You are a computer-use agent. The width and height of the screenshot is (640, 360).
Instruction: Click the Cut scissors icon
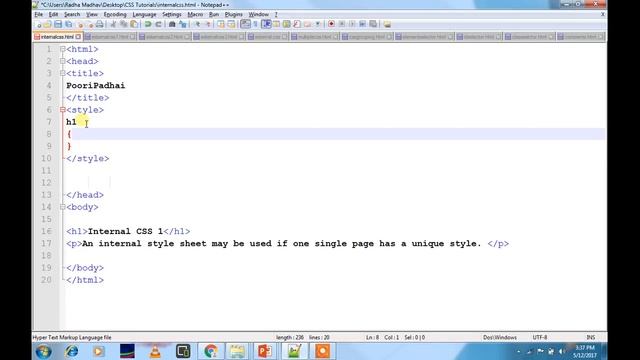(x=113, y=24)
